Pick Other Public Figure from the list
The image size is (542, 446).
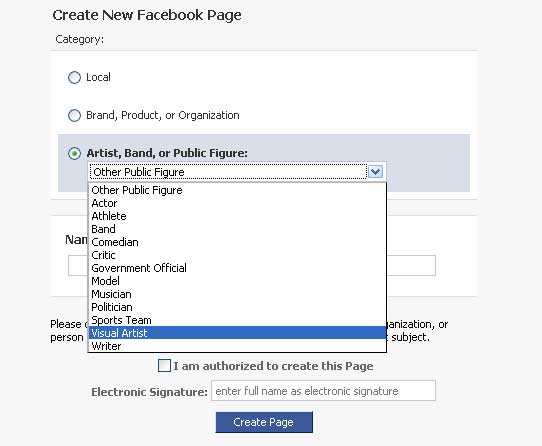coord(237,190)
